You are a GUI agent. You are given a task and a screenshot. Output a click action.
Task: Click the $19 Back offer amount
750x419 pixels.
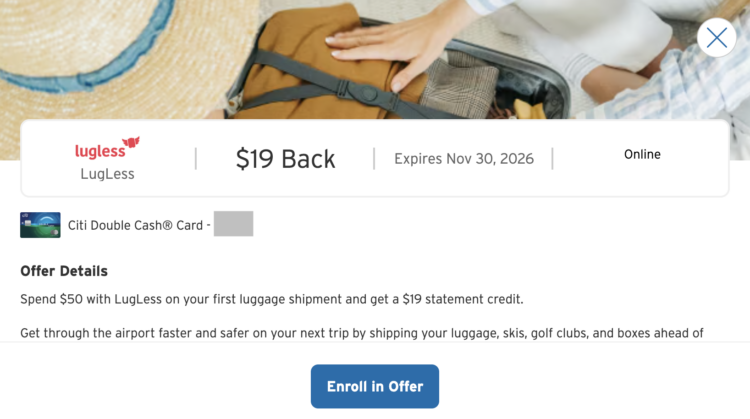285,159
